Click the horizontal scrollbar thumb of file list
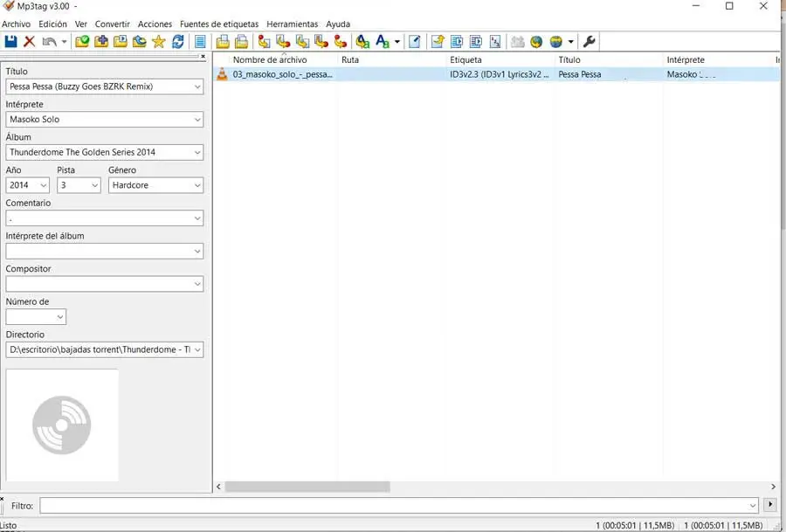Screen dimensions: 786x532 [x=307, y=487]
